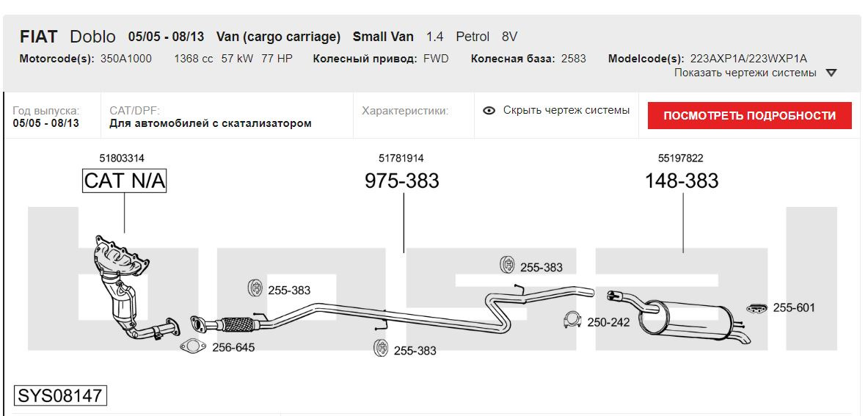Select part number 975-383
Screen dimensions: 868x416
point(401,180)
